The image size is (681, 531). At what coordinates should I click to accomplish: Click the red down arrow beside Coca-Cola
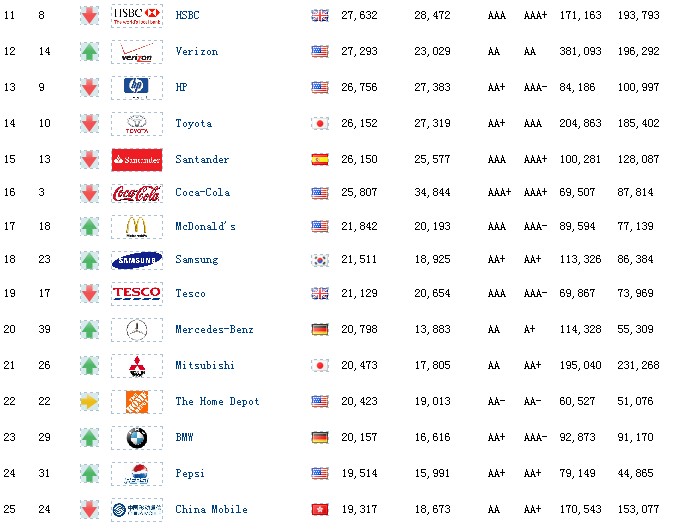(89, 193)
